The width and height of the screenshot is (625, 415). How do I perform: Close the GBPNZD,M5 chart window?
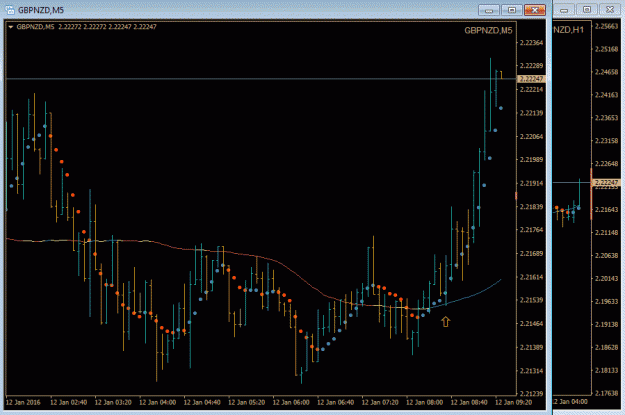535,10
